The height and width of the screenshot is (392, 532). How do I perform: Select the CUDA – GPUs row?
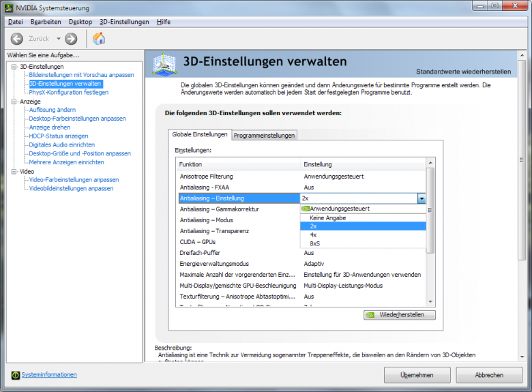click(x=239, y=242)
